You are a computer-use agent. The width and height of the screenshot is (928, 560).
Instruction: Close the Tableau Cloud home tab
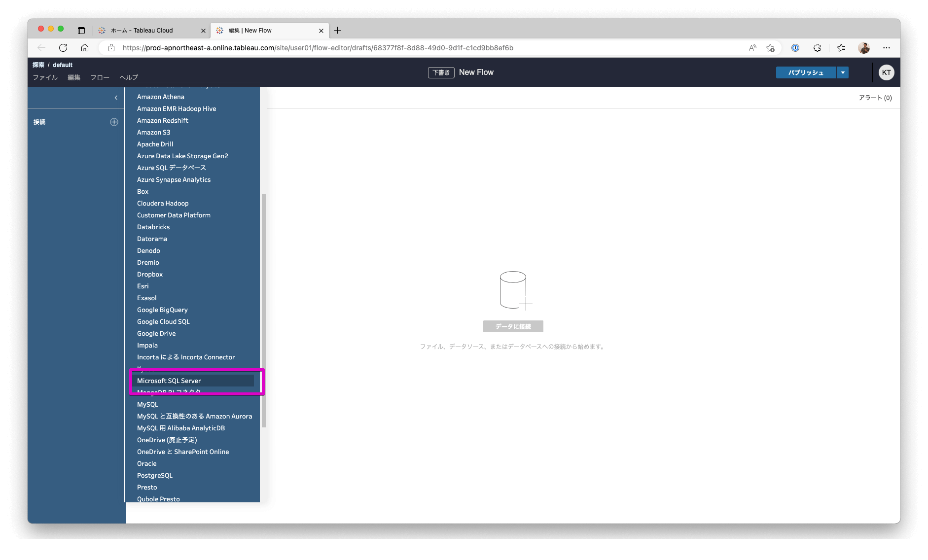203,31
